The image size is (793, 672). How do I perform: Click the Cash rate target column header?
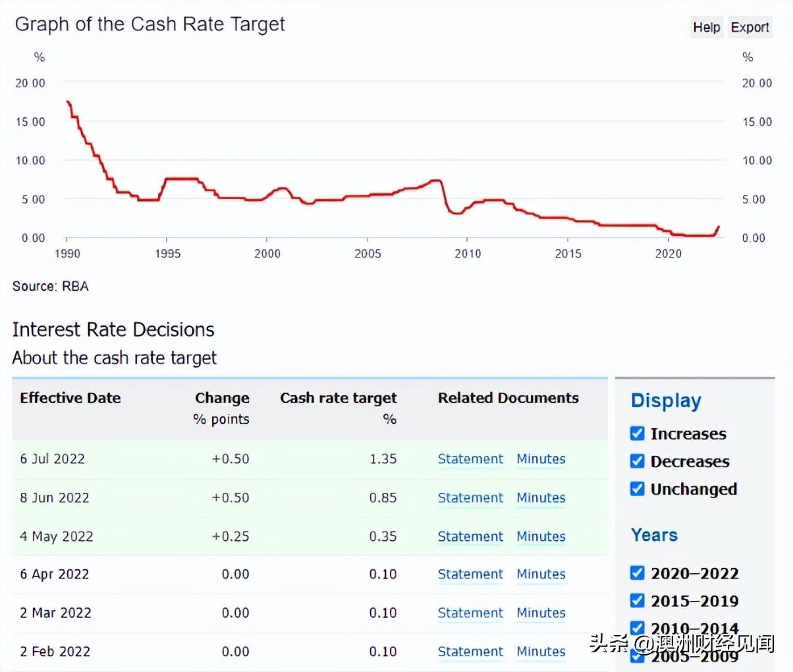click(338, 398)
